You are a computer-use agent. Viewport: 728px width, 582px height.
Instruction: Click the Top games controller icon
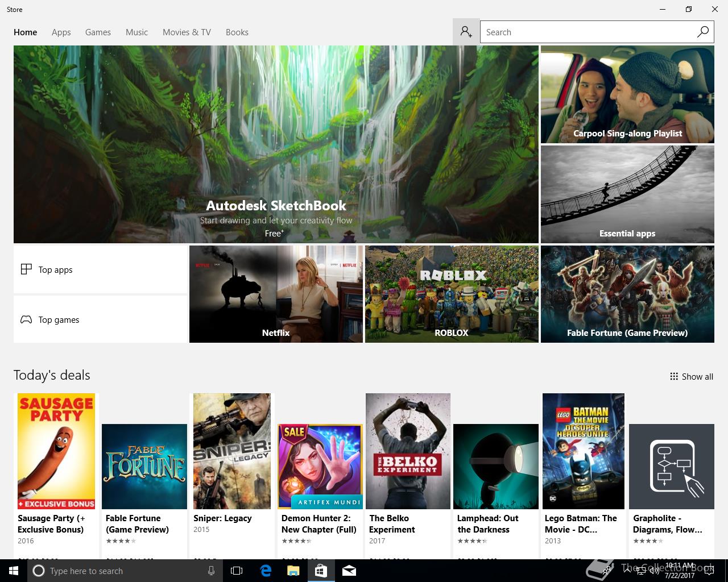click(x=26, y=319)
